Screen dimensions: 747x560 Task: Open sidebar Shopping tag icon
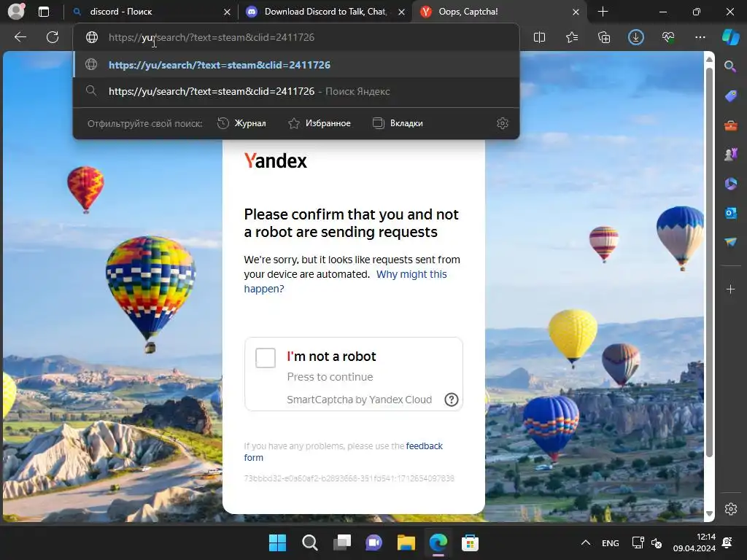pos(730,96)
